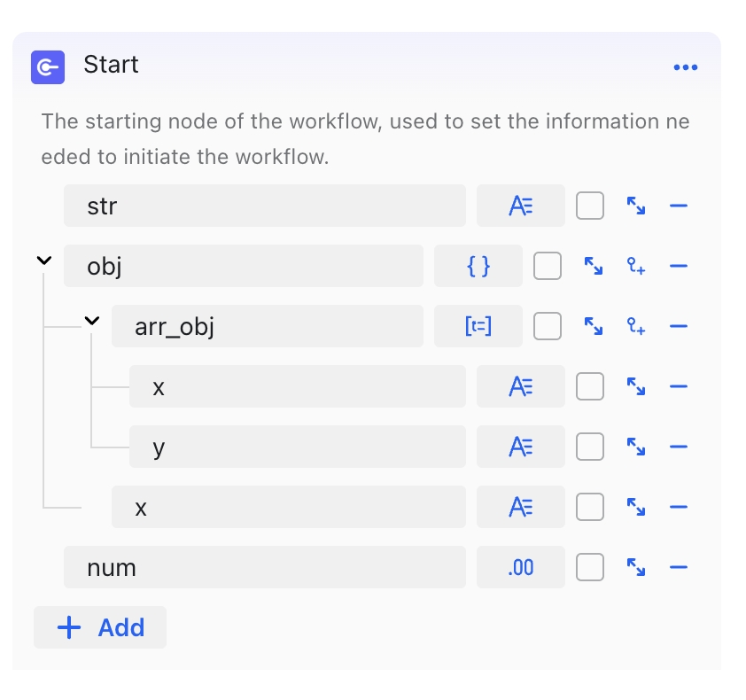Collapse the obj tree node

(43, 261)
